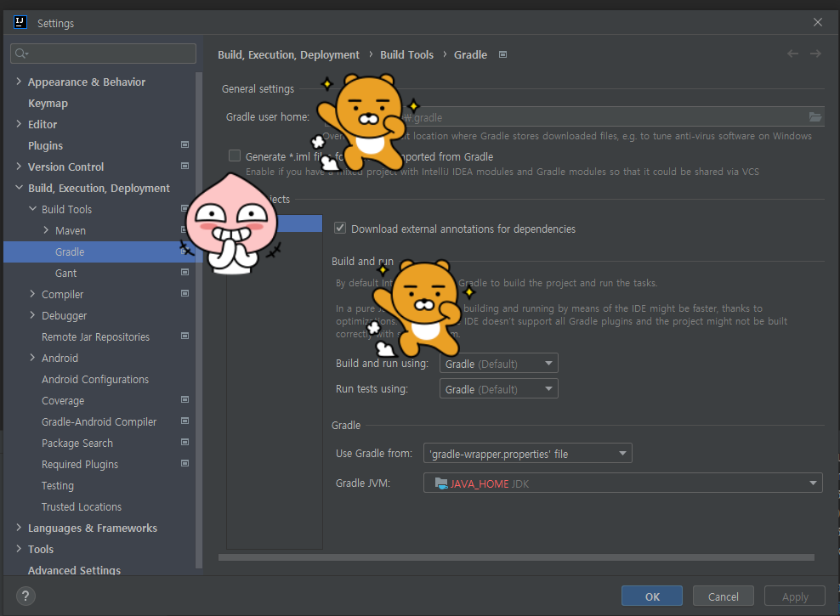This screenshot has width=840, height=616.
Task: Expand Languages & Frameworks section
Action: 19,528
